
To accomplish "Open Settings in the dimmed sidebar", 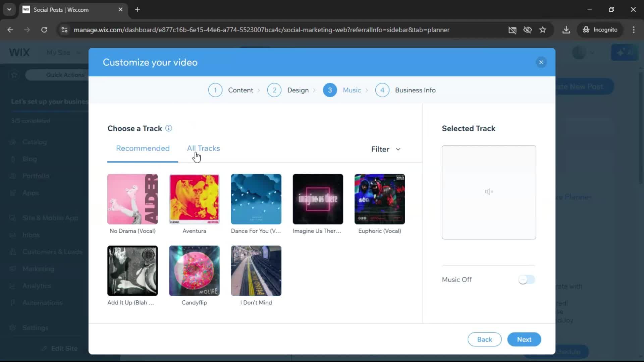I will click(35, 327).
